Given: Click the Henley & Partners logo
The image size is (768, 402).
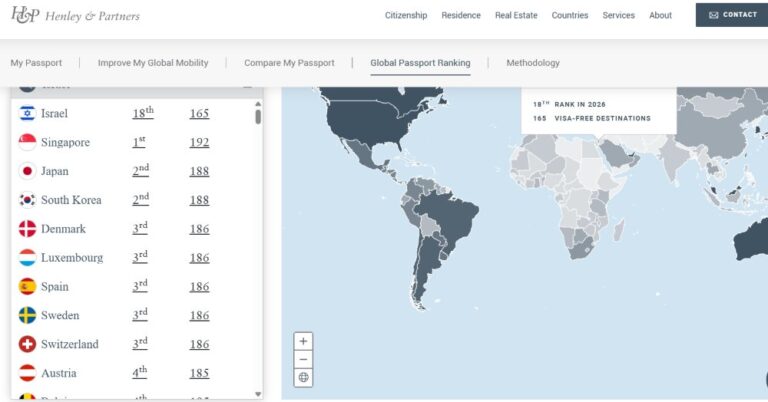Looking at the screenshot, I should [75, 15].
